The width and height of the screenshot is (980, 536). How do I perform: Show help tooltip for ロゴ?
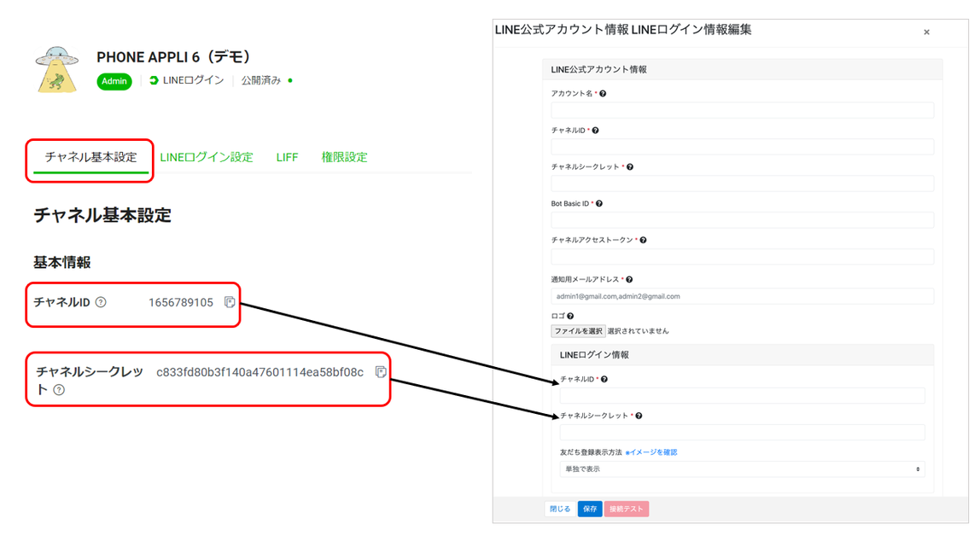click(x=570, y=316)
